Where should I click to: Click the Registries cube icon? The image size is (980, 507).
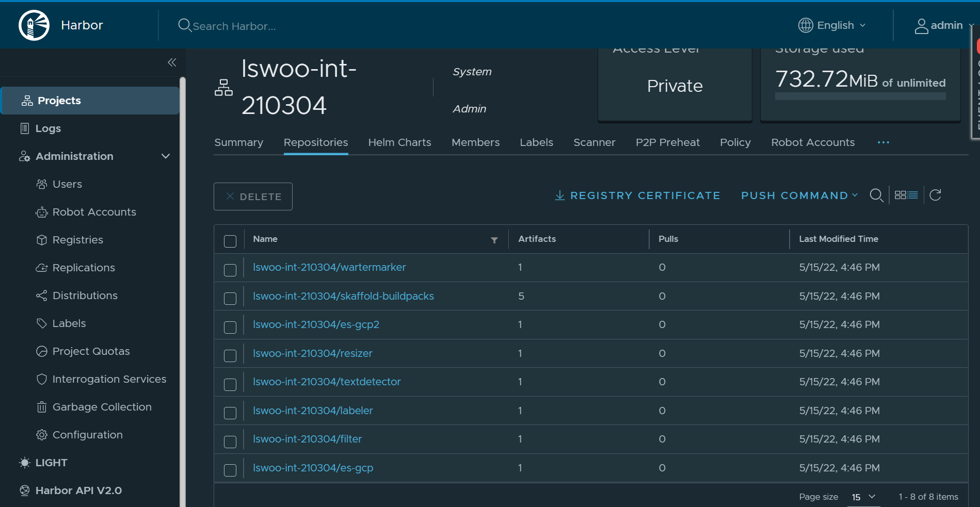point(42,240)
